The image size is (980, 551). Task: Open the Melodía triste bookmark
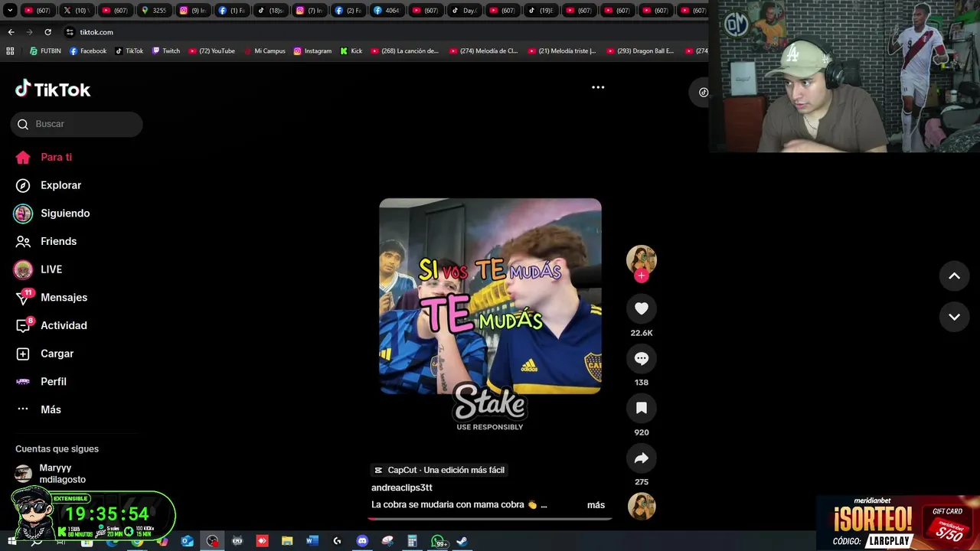(x=562, y=51)
